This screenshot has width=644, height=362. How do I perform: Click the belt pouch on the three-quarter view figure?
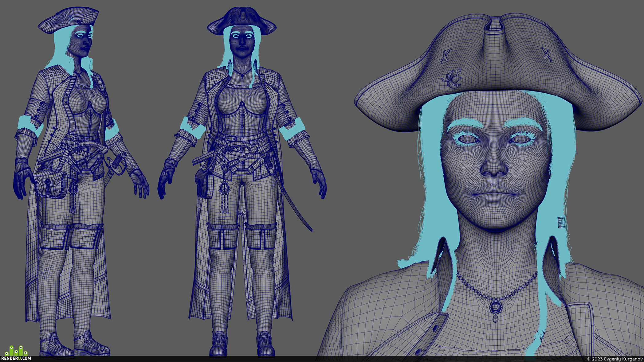coord(51,184)
